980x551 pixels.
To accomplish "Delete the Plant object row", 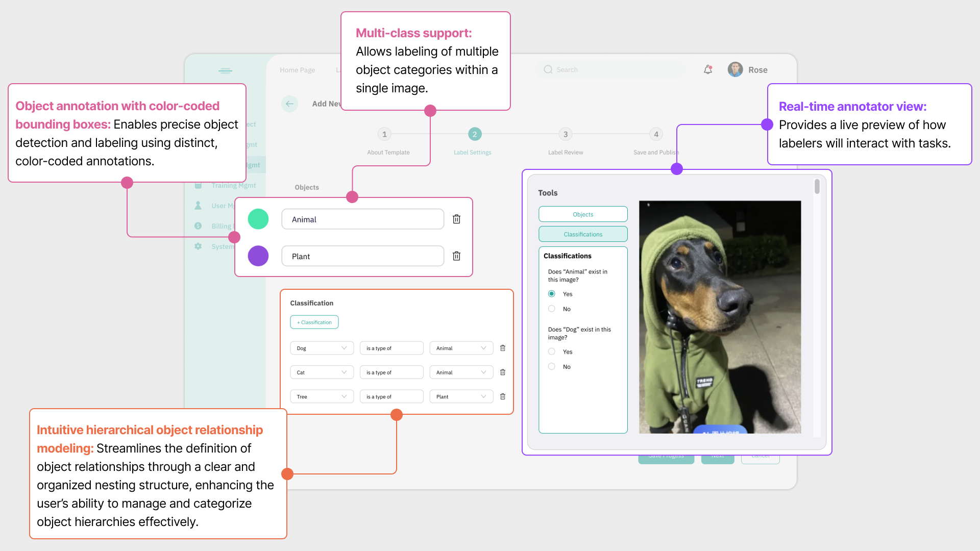I will 456,256.
